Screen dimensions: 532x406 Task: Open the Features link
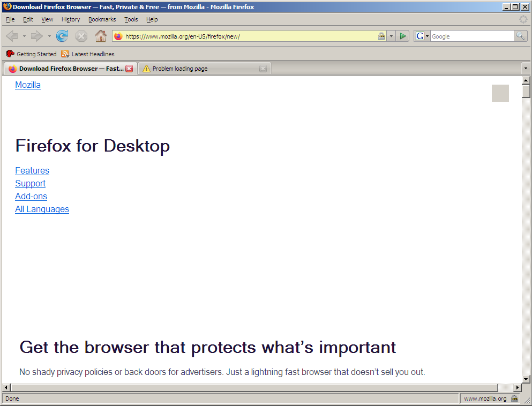(32, 170)
